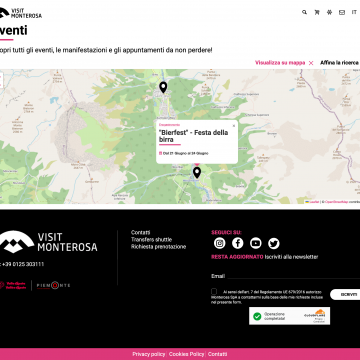The width and height of the screenshot is (360, 360).
Task: Click Contatti in the pink bottom bar
Action: pyautogui.click(x=218, y=354)
